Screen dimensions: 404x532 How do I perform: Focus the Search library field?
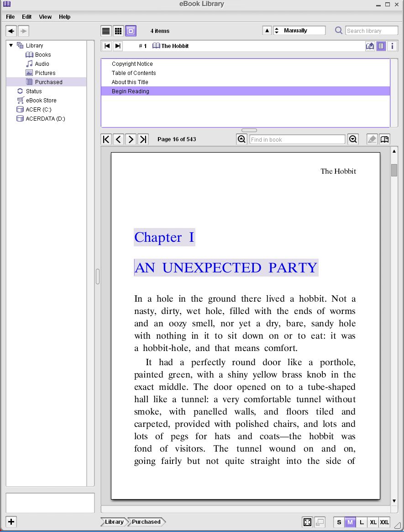(x=372, y=31)
